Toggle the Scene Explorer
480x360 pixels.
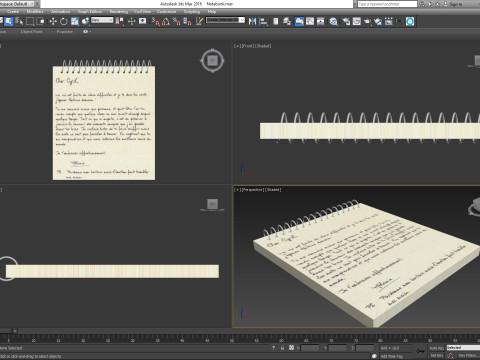click(276, 22)
